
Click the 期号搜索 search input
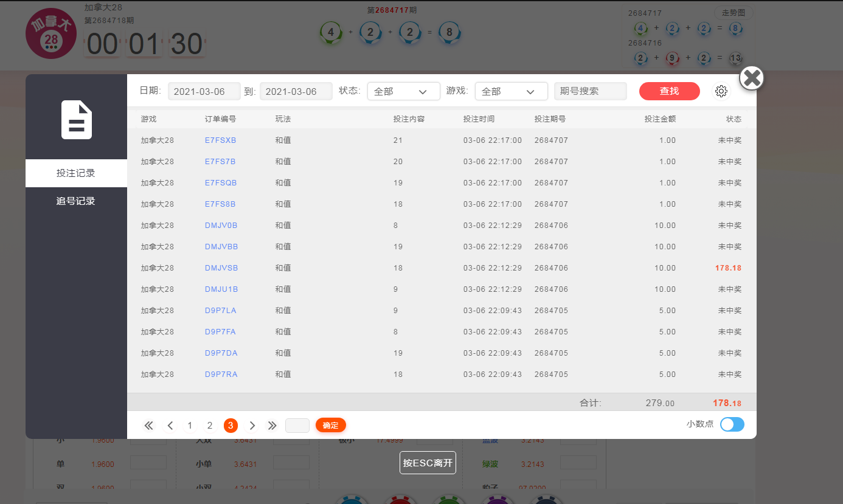pyautogui.click(x=590, y=91)
